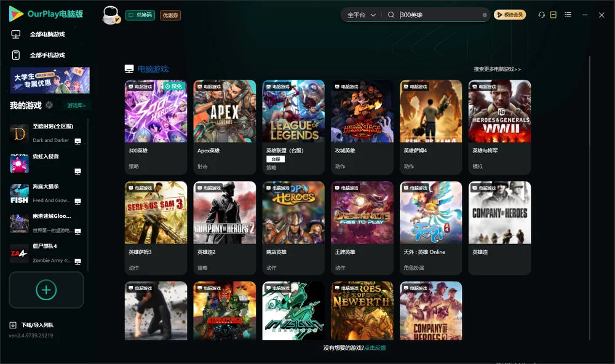Open the user avatar profile
615x364 pixels.
click(111, 15)
